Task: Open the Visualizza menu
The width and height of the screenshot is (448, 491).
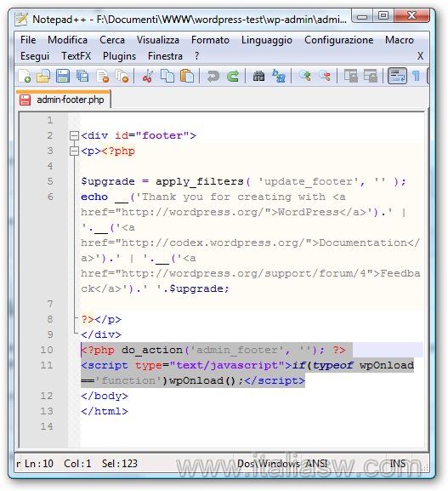Action: click(157, 40)
